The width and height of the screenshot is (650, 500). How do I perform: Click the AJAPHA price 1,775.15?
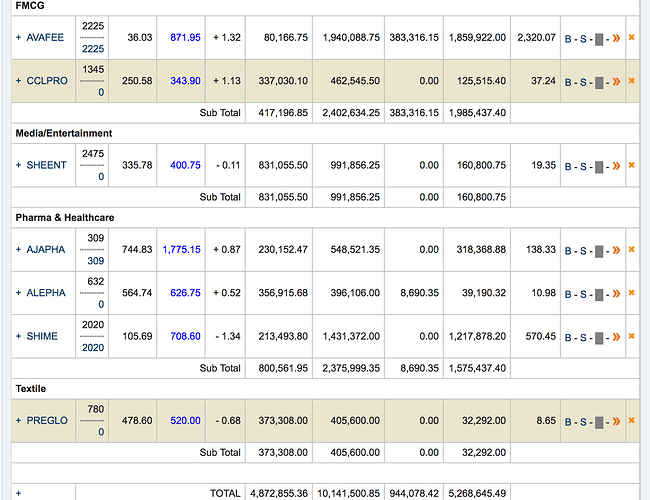pyautogui.click(x=182, y=249)
